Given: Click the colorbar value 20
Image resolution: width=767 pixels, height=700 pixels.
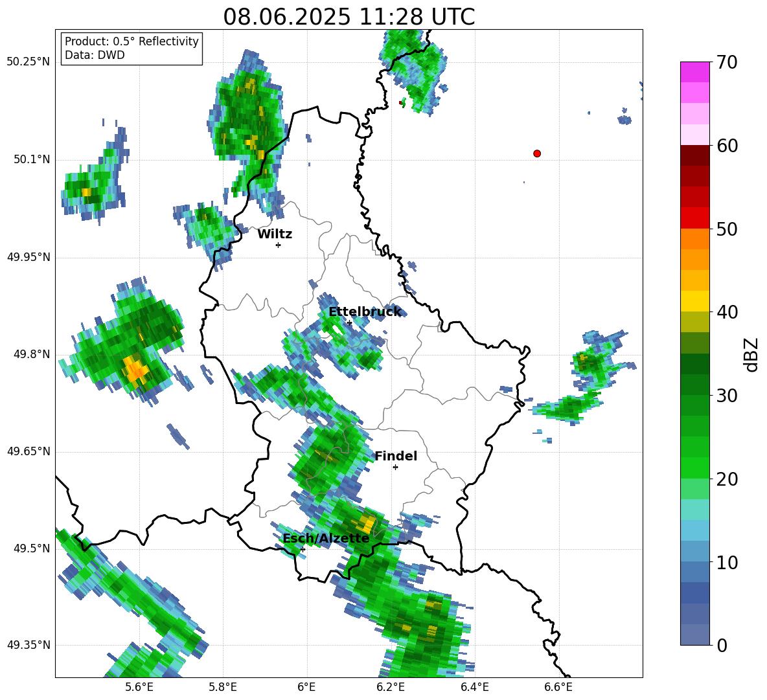Looking at the screenshot, I should 727,479.
